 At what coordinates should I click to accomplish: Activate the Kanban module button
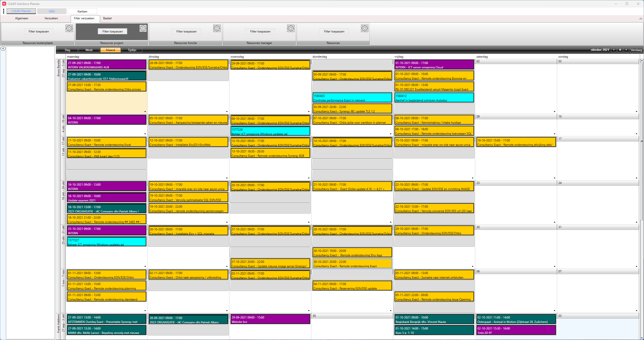pos(82,11)
